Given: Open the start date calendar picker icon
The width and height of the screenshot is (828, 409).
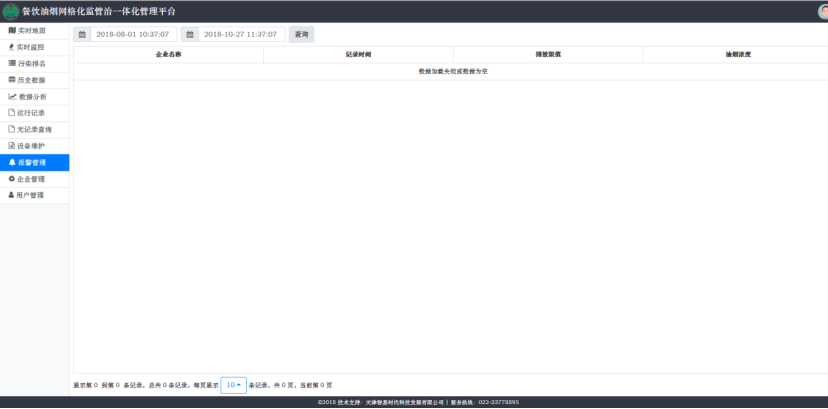Looking at the screenshot, I should point(82,34).
